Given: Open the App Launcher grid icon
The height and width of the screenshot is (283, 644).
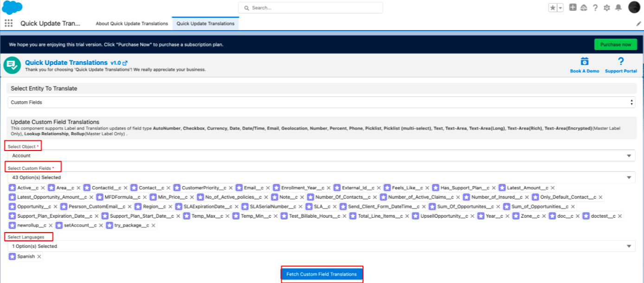Looking at the screenshot, I should pyautogui.click(x=8, y=23).
